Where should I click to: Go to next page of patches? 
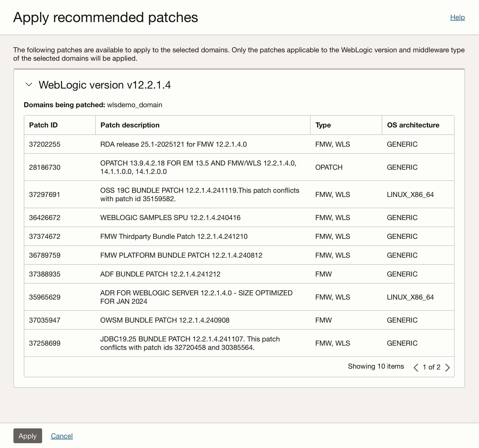coord(448,367)
